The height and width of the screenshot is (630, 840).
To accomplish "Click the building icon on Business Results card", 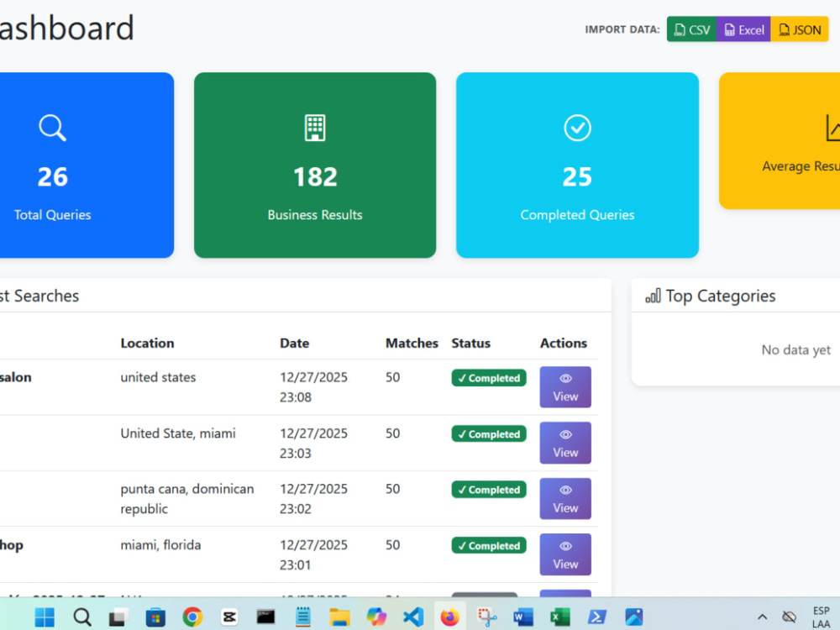I will click(x=315, y=128).
